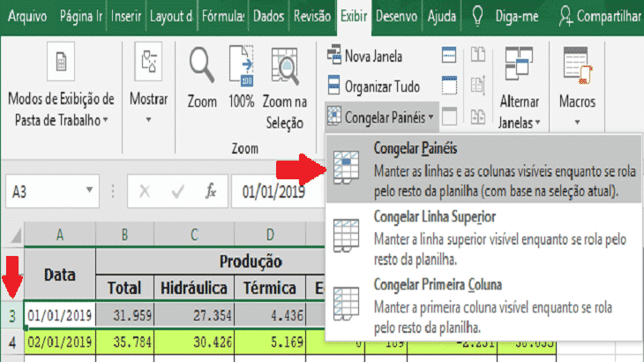644x362 pixels.
Task: Select cell with date 01/01/2019
Action: 60,315
